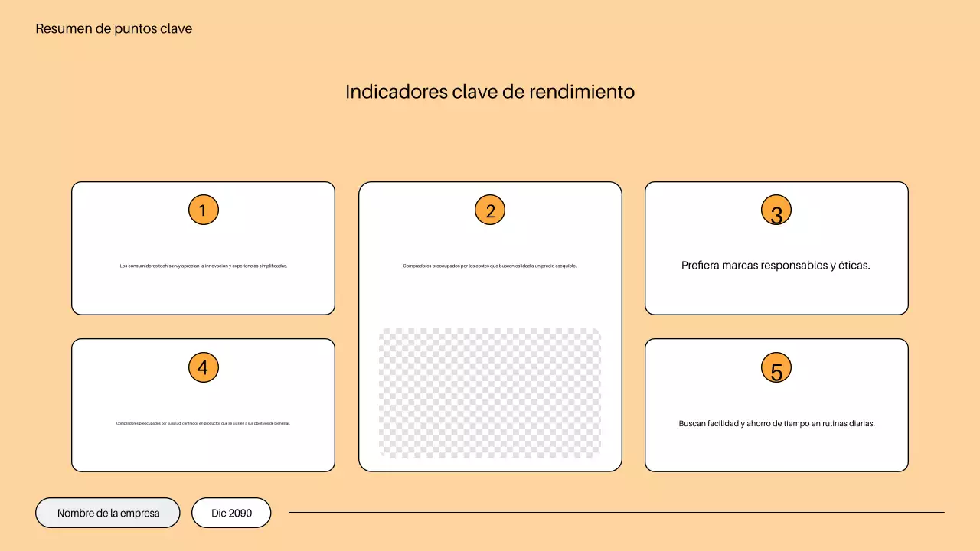
Task: Select the wellness-focused buyers text in card 4
Action: pos(203,422)
